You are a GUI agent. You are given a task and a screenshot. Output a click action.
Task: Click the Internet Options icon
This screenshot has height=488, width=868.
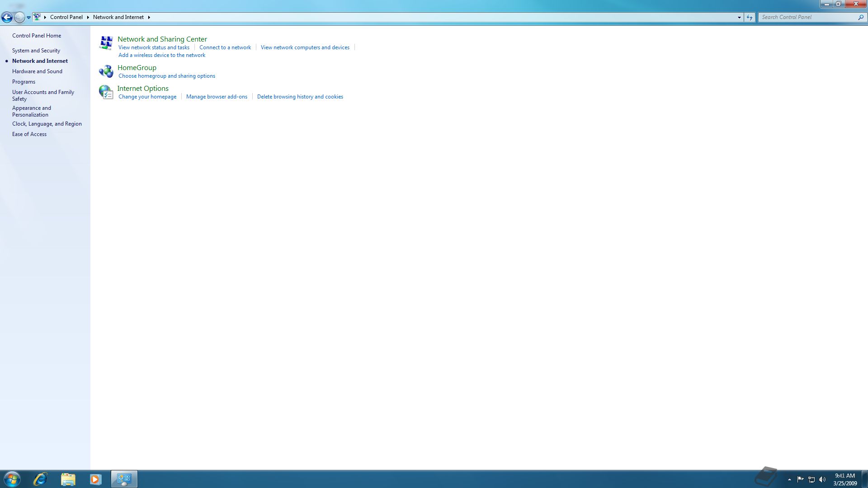(106, 92)
